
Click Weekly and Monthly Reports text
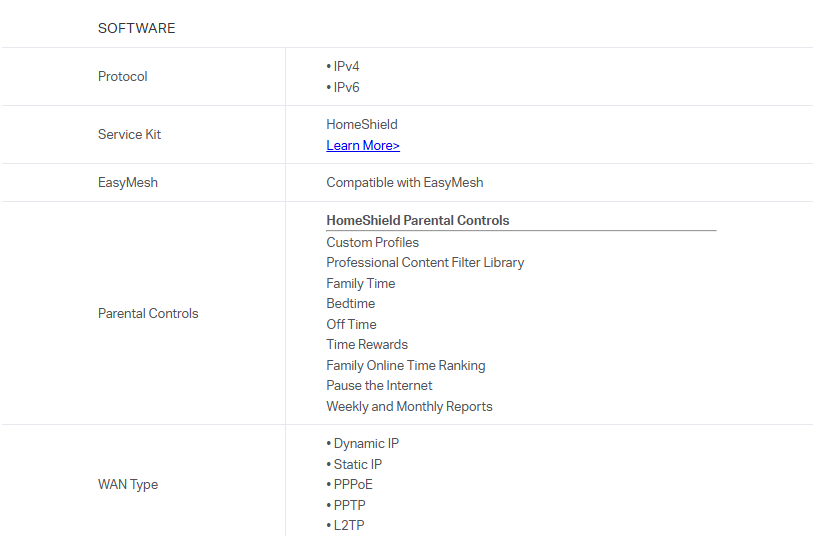pyautogui.click(x=409, y=407)
